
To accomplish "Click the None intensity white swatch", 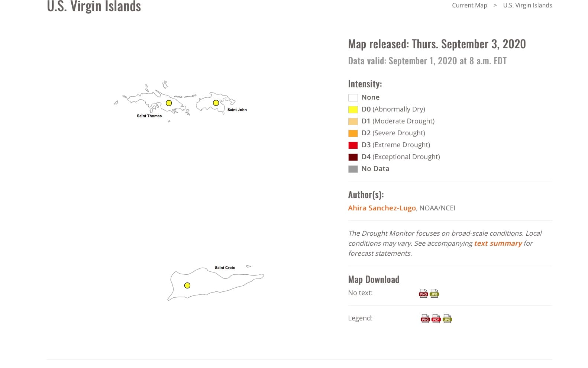I will 353,97.
